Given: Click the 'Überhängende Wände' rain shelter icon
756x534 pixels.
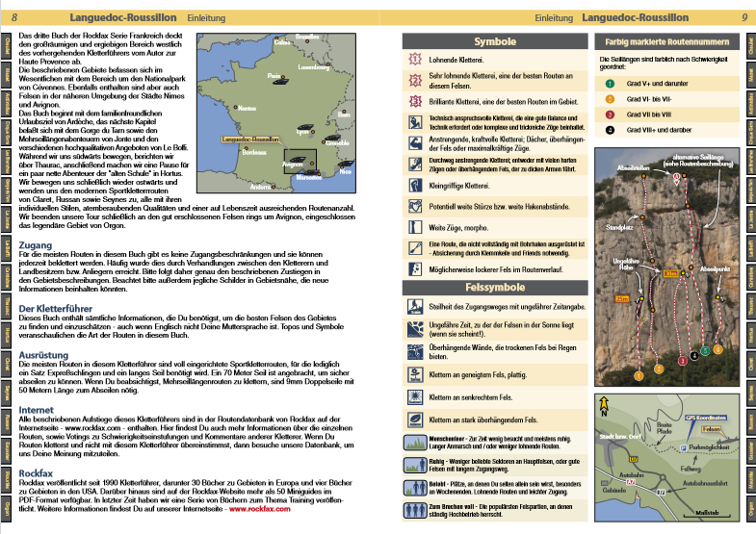Looking at the screenshot, I should click(x=415, y=352).
